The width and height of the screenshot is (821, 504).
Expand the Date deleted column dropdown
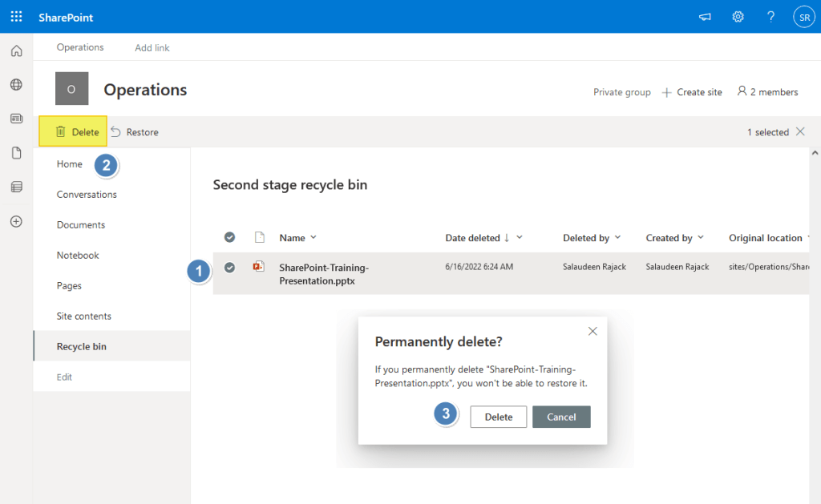coord(520,237)
